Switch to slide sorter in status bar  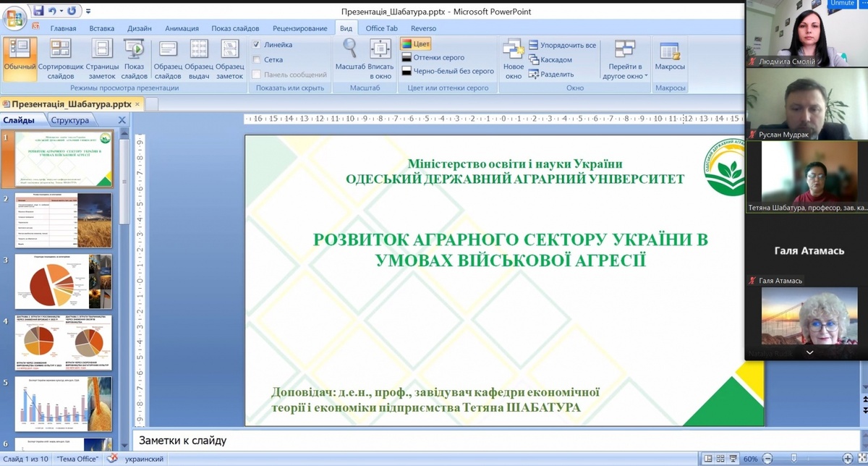(719, 459)
